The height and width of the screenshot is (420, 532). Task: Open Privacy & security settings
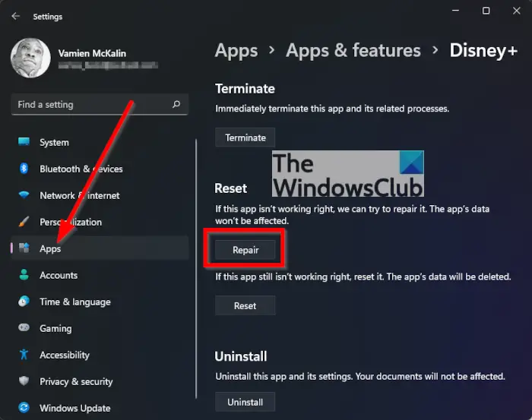click(x=100, y=381)
